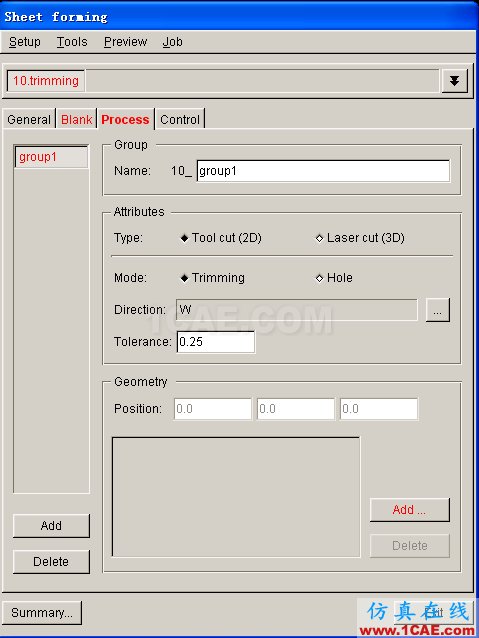Open the Summary... dialog
The height and width of the screenshot is (638, 479).
pos(42,613)
